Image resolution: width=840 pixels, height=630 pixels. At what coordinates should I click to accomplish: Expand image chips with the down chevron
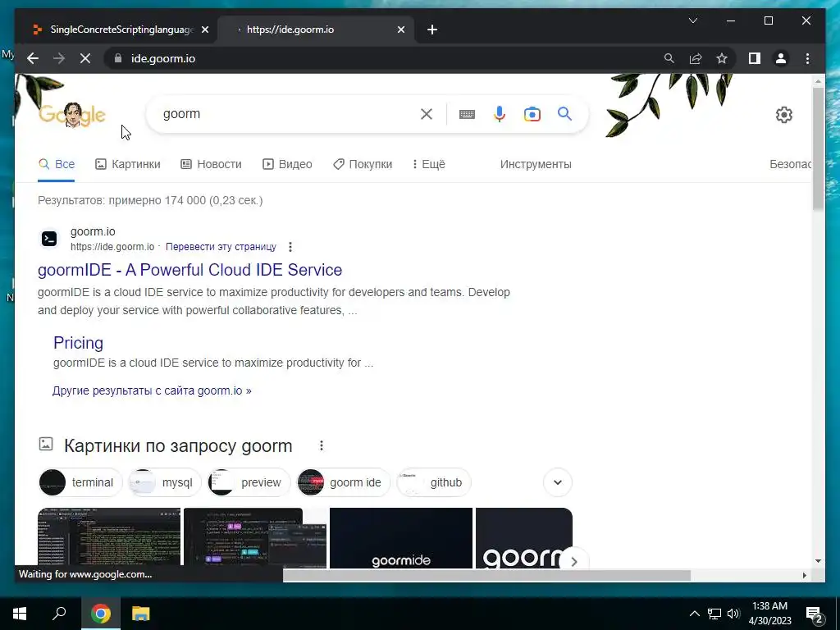point(558,482)
